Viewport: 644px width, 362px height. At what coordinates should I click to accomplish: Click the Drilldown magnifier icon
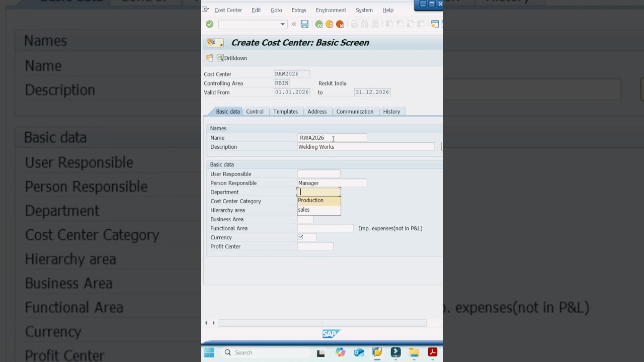tap(220, 58)
